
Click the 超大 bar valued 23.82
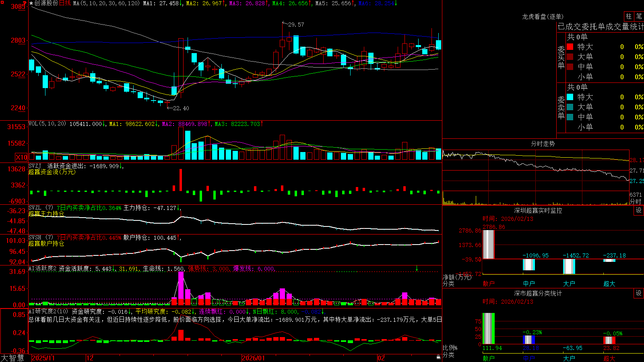pos(609,340)
